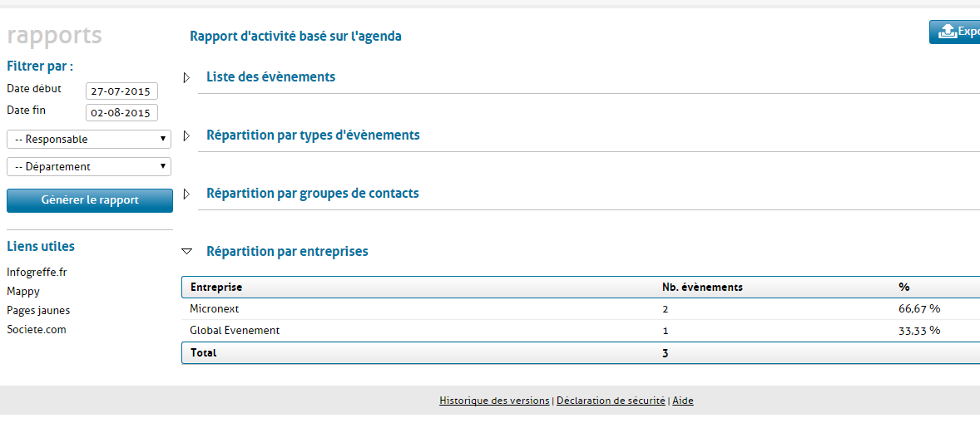
Task: Expand Répartition par groupes de contacts
Action: (x=187, y=194)
